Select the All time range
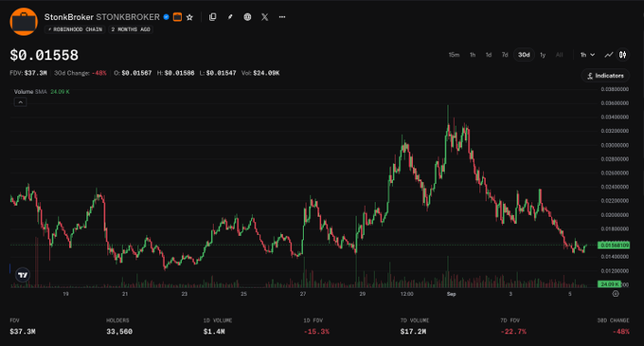 559,55
